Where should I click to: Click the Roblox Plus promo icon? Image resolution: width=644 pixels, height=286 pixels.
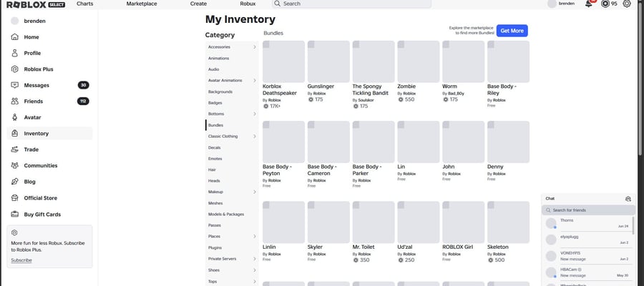pyautogui.click(x=14, y=232)
